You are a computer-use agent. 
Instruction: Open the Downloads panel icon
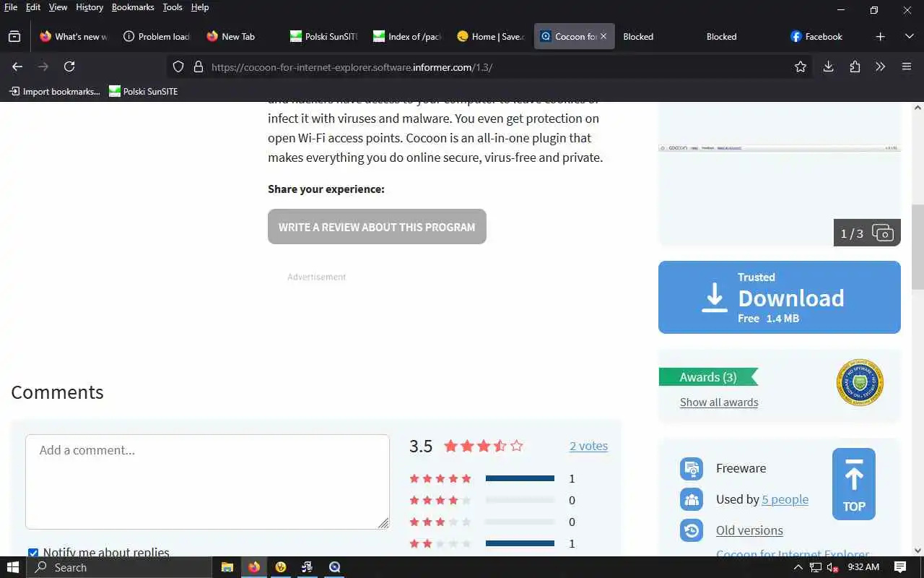829,66
